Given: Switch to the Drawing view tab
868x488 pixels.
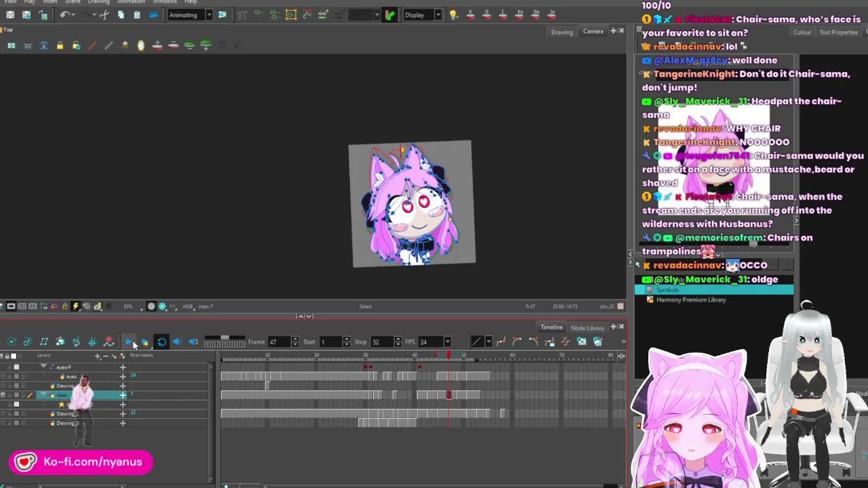Looking at the screenshot, I should pyautogui.click(x=561, y=32).
